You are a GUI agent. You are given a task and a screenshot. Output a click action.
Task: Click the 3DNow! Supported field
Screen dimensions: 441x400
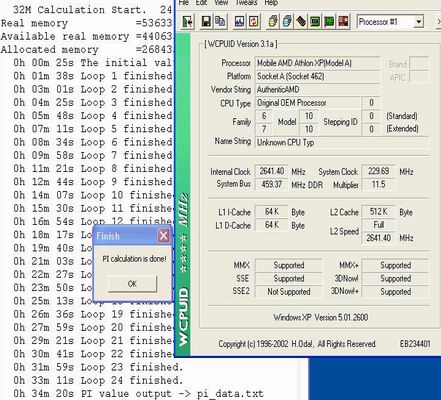[x=395, y=278]
